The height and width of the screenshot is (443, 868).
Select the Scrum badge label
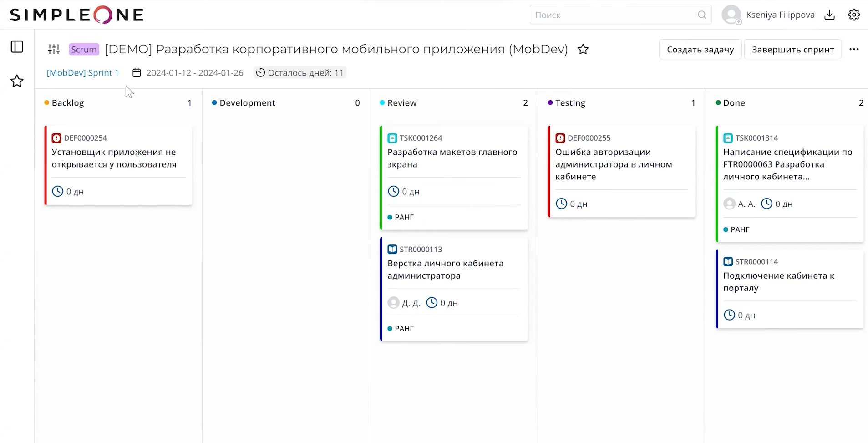[84, 49]
